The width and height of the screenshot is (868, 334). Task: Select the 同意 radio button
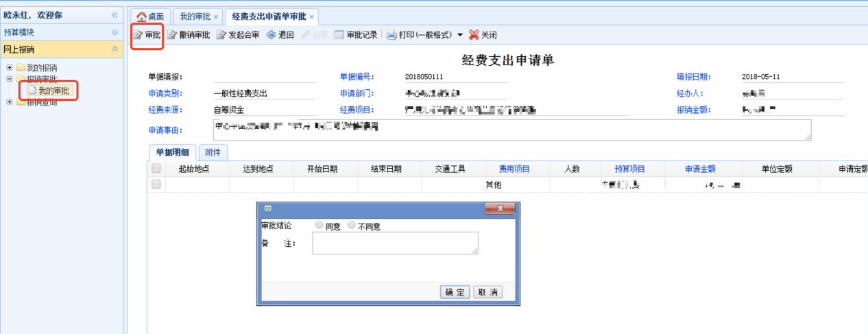(x=320, y=225)
